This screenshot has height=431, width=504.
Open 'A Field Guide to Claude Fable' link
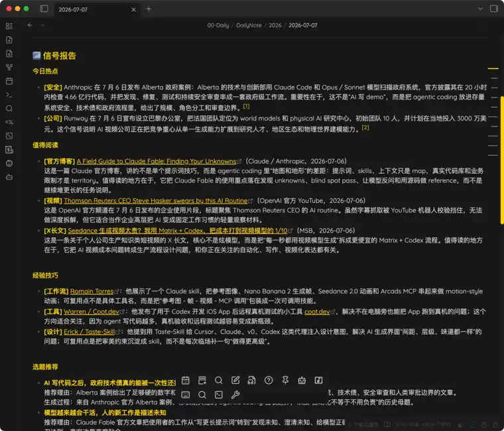tap(157, 161)
